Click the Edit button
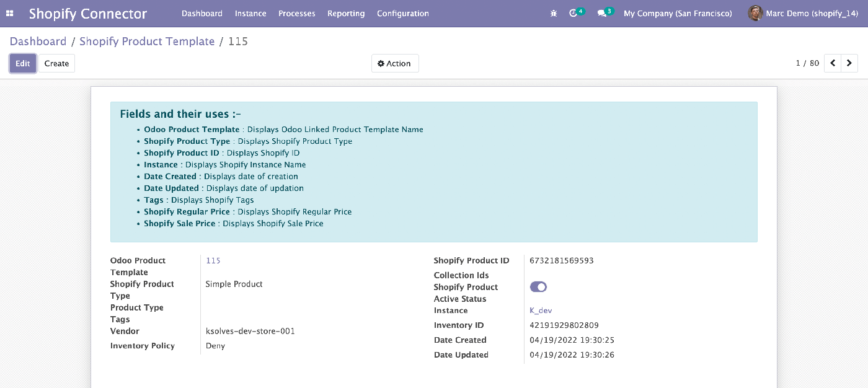Screen dimensions: 868x388 (x=23, y=63)
